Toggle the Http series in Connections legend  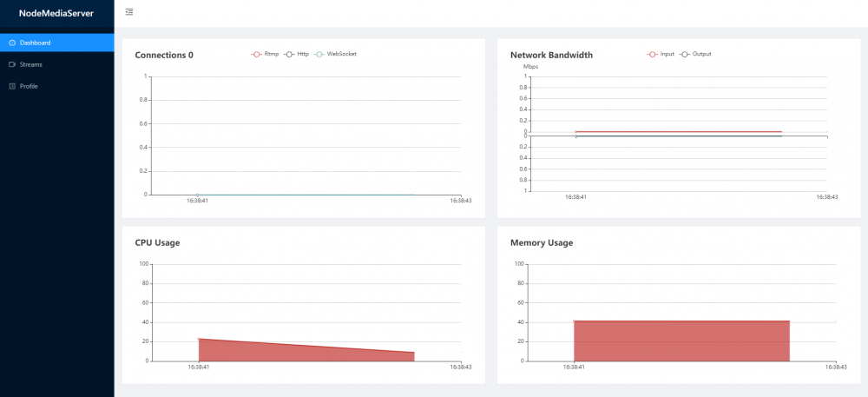(297, 54)
